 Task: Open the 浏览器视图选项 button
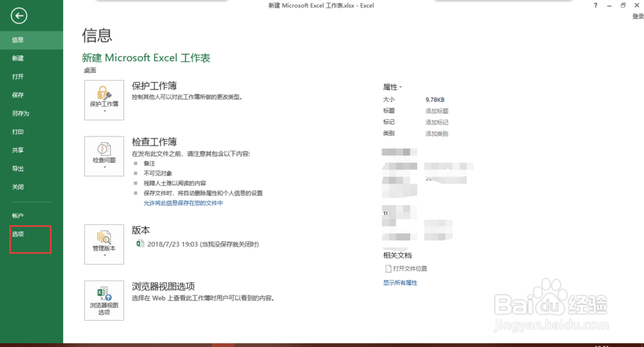pos(104,301)
